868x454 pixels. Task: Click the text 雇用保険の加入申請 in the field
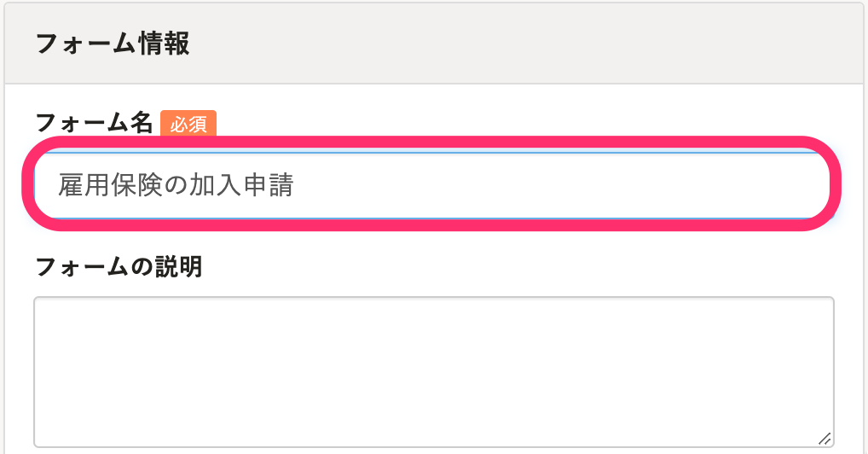point(176,185)
